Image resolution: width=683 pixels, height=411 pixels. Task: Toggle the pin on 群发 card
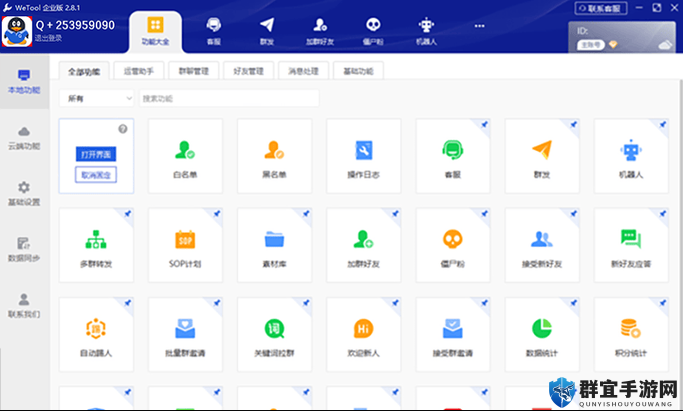pos(574,125)
